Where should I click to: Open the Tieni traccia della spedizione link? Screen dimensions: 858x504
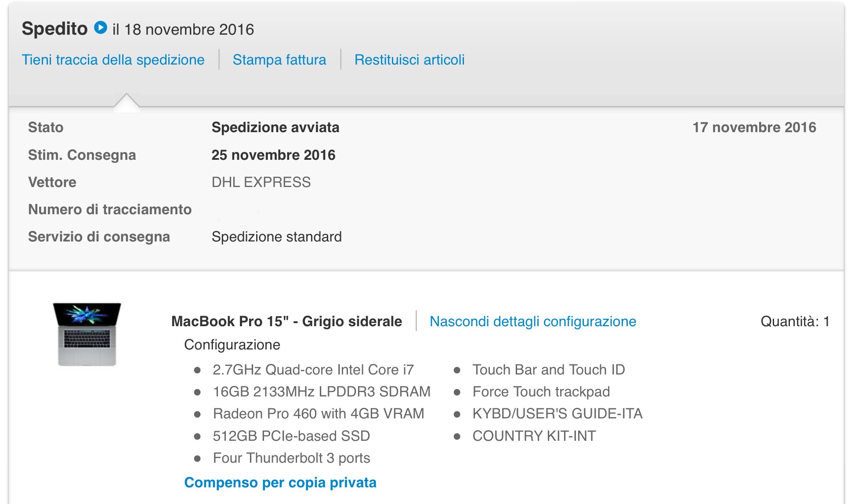click(113, 60)
